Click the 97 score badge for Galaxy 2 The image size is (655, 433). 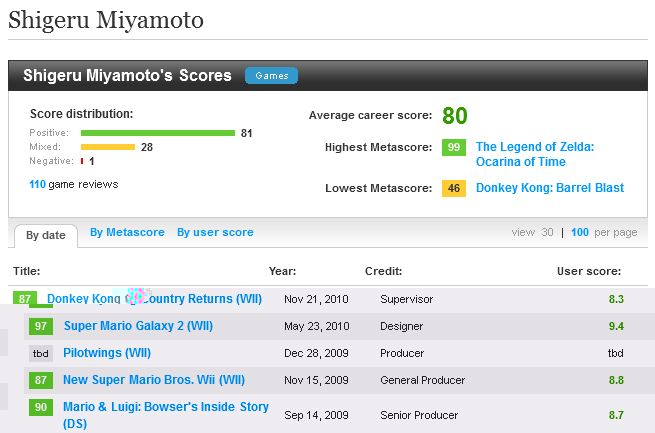(41, 326)
